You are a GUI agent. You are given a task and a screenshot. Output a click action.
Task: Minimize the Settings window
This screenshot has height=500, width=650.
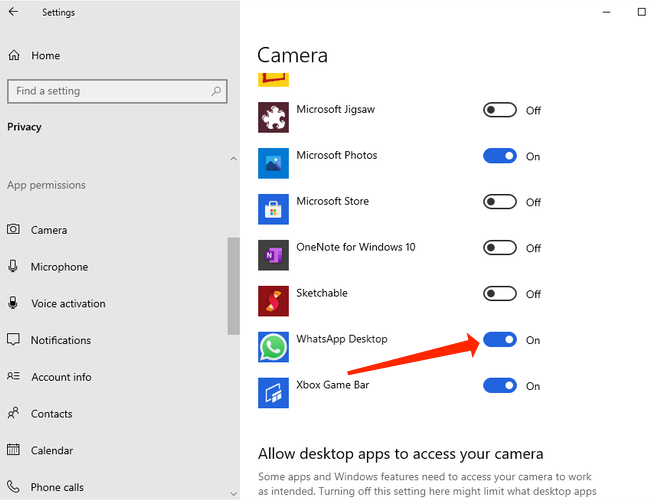606,12
